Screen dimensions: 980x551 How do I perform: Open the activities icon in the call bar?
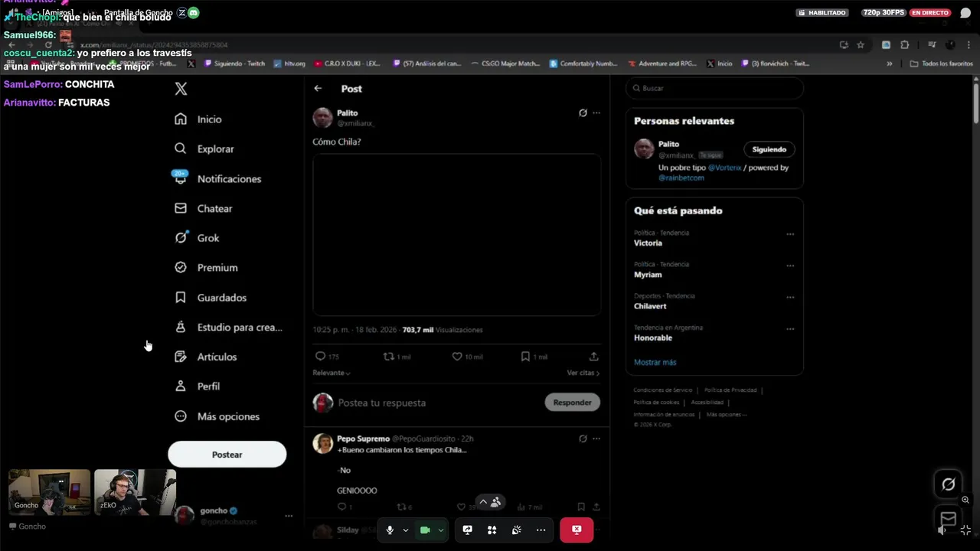tap(492, 530)
